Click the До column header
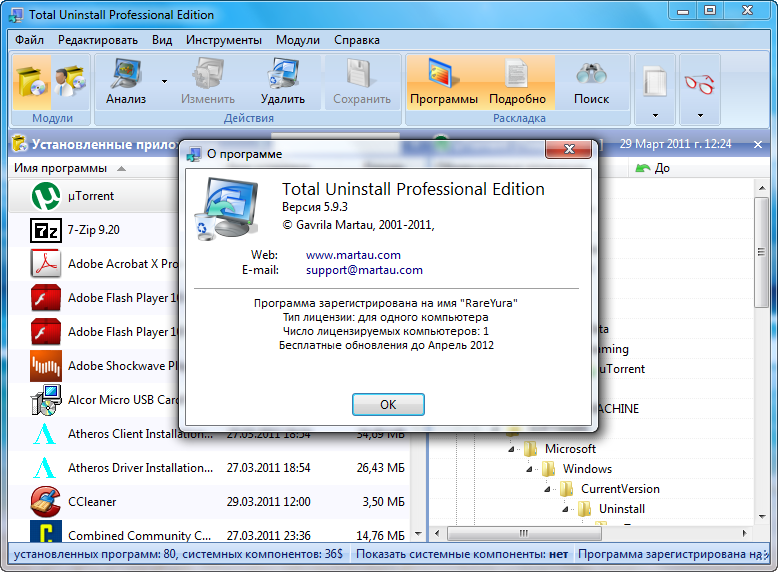778x572 pixels. (x=662, y=168)
